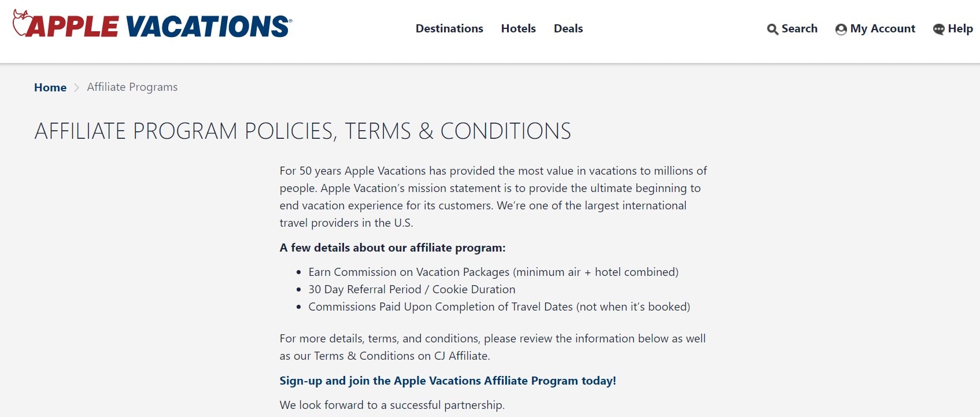Click the Help chat bubble icon

point(938,29)
